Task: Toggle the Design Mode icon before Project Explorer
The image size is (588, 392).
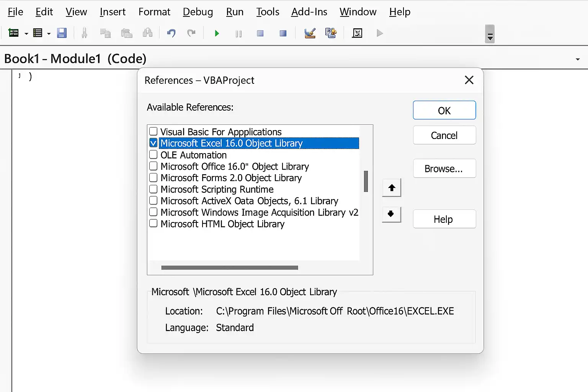Action: click(x=283, y=33)
